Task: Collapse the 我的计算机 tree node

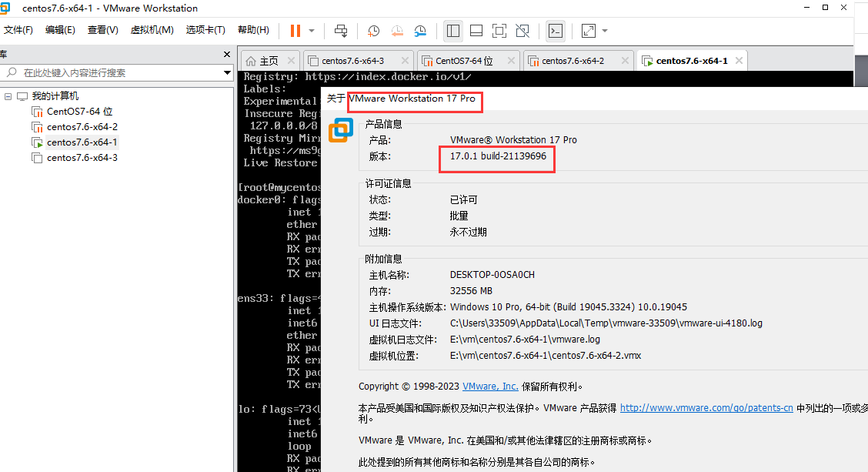Action: [x=8, y=96]
